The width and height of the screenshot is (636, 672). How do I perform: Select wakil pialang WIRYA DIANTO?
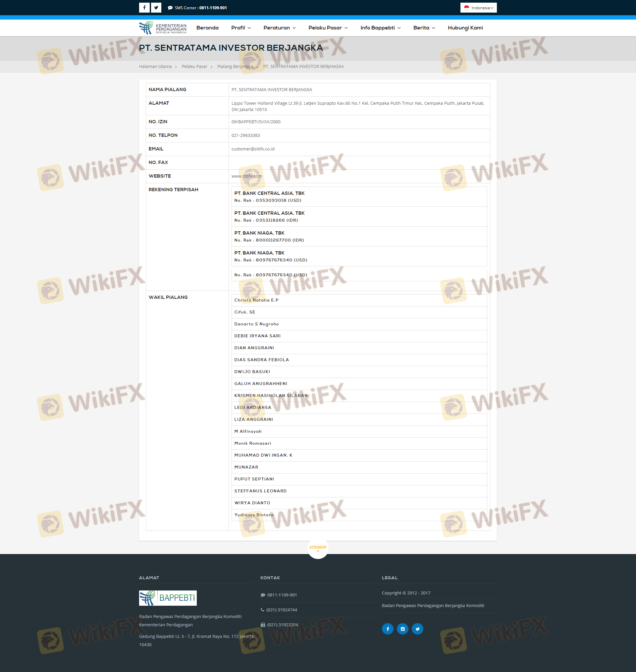[359, 503]
